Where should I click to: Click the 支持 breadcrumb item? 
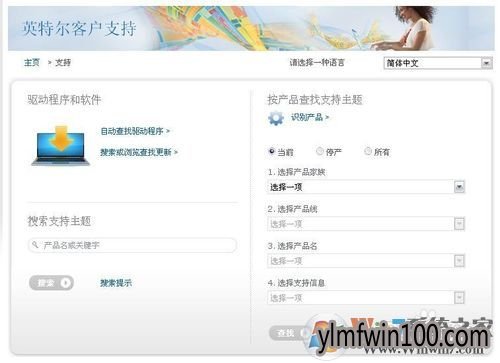[63, 62]
